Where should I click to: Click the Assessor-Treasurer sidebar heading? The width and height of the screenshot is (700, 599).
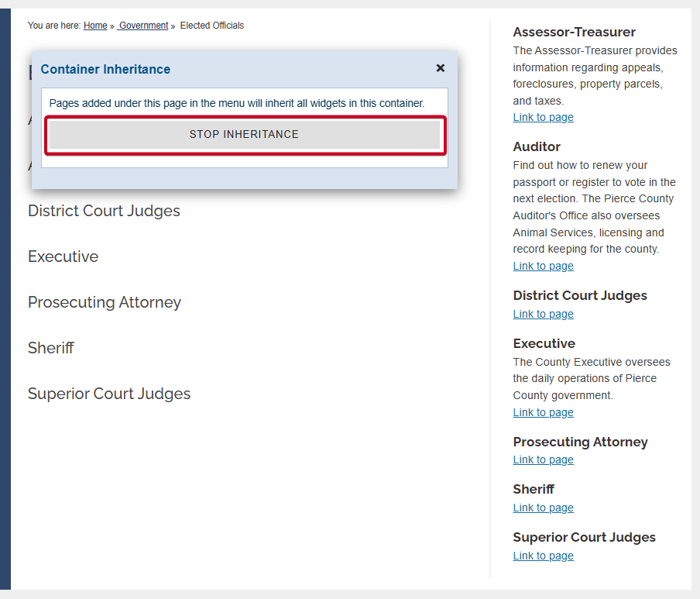coord(574,33)
